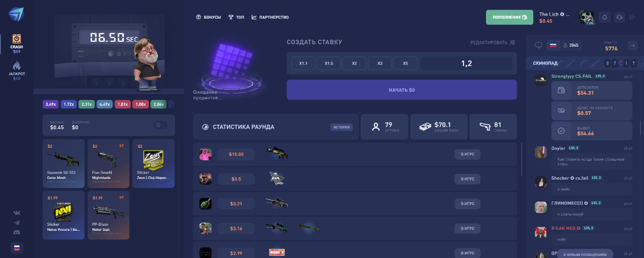Open Редактировать bet presets settings
Screen dimensions: 644x258
[493, 42]
